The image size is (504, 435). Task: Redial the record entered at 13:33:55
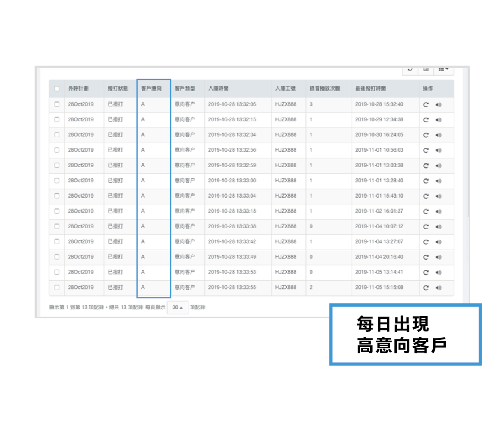click(426, 288)
